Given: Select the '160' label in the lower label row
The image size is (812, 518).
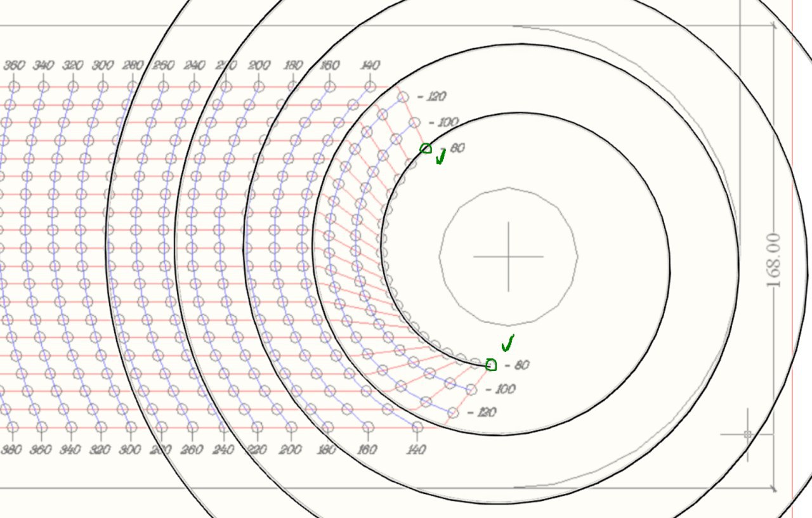Looking at the screenshot, I should 367,450.
